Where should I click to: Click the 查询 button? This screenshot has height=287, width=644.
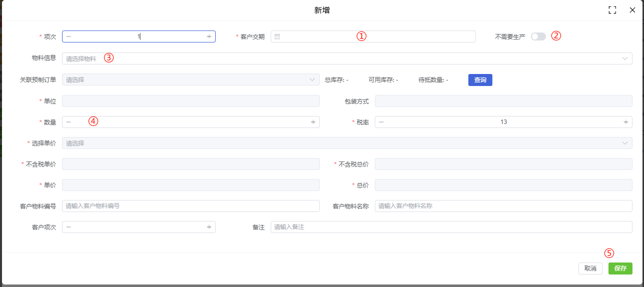480,80
